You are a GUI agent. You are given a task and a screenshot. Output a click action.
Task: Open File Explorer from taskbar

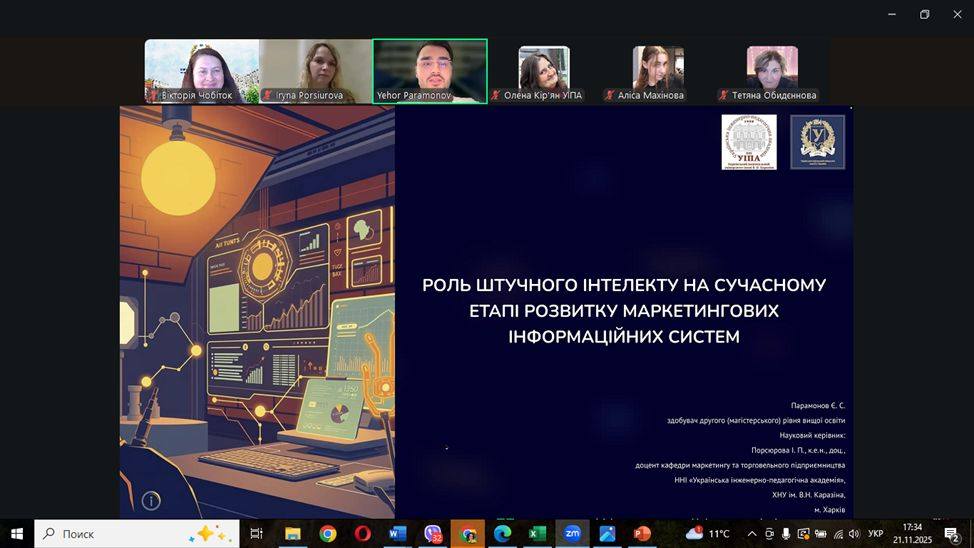click(292, 534)
